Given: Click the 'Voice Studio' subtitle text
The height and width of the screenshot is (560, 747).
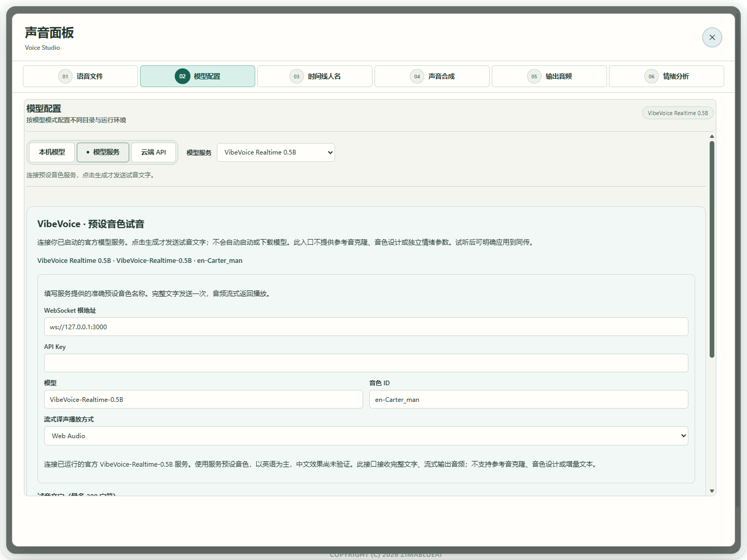Looking at the screenshot, I should coord(43,48).
